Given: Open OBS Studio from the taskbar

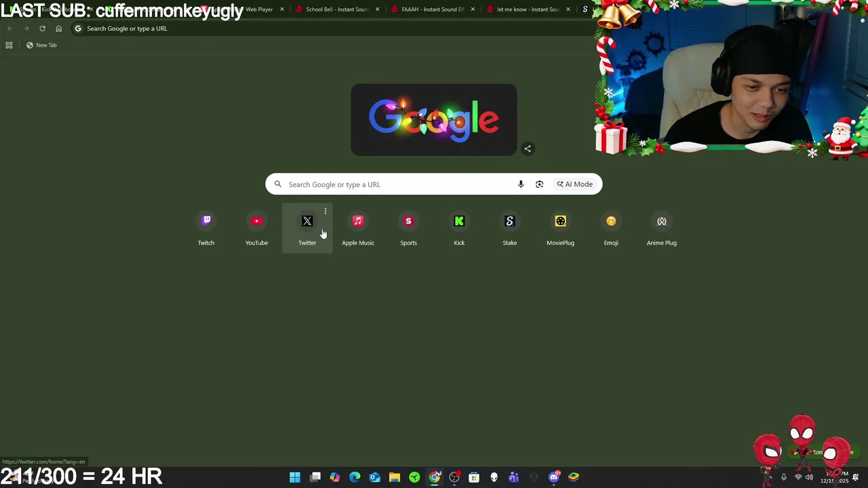Looking at the screenshot, I should pos(454,477).
